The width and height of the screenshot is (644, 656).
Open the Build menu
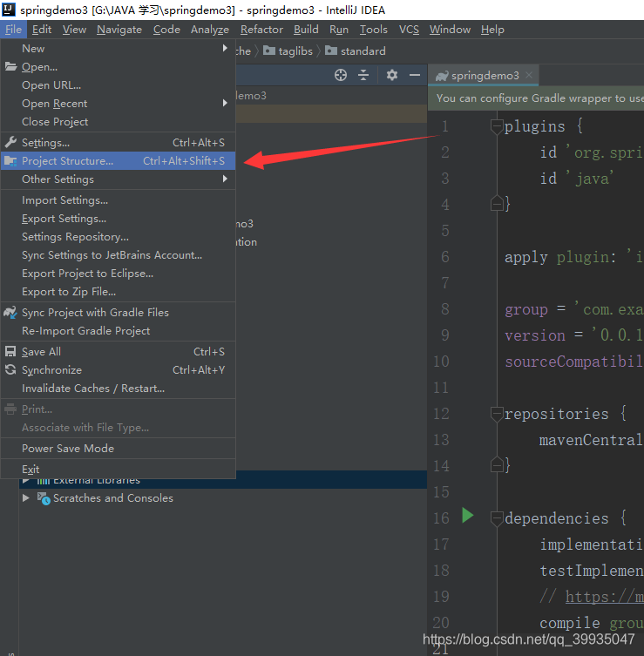click(306, 30)
